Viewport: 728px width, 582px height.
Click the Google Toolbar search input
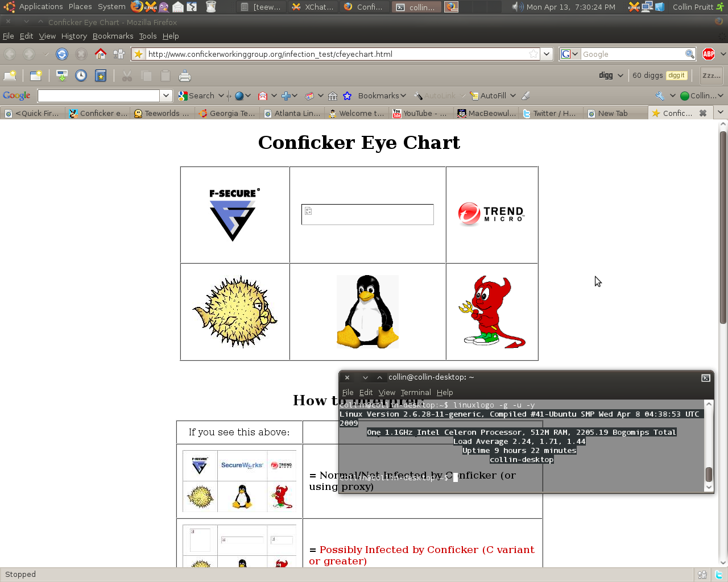(99, 95)
